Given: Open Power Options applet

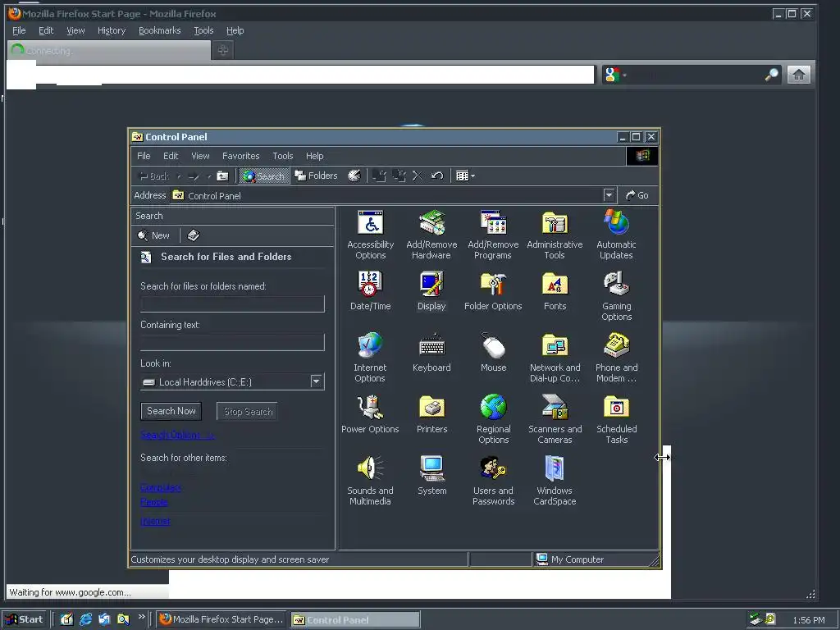Looking at the screenshot, I should (x=370, y=414).
